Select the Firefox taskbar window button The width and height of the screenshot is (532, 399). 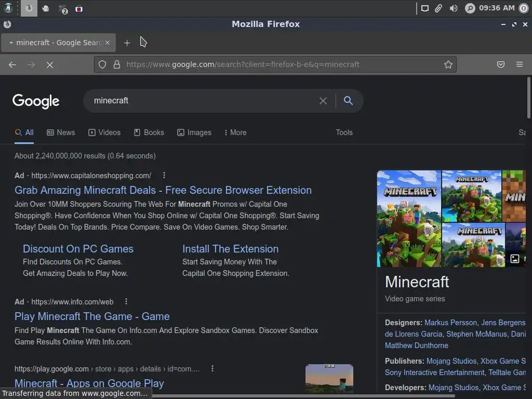coord(29,8)
